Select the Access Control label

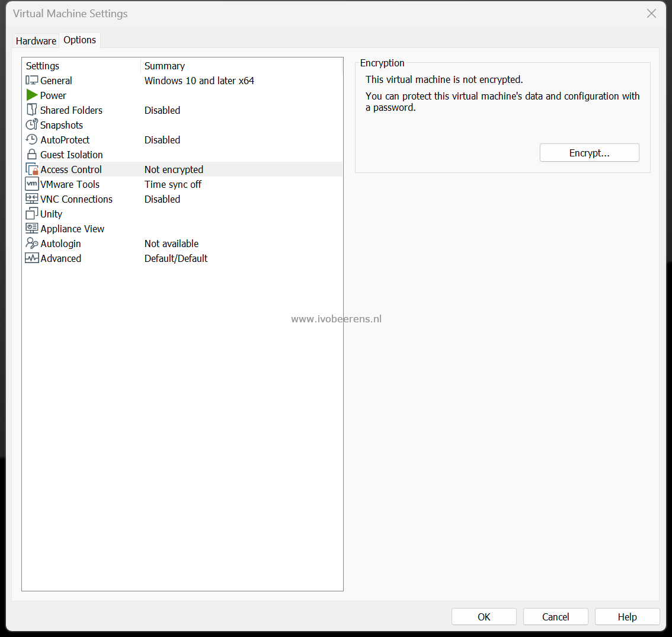click(71, 169)
